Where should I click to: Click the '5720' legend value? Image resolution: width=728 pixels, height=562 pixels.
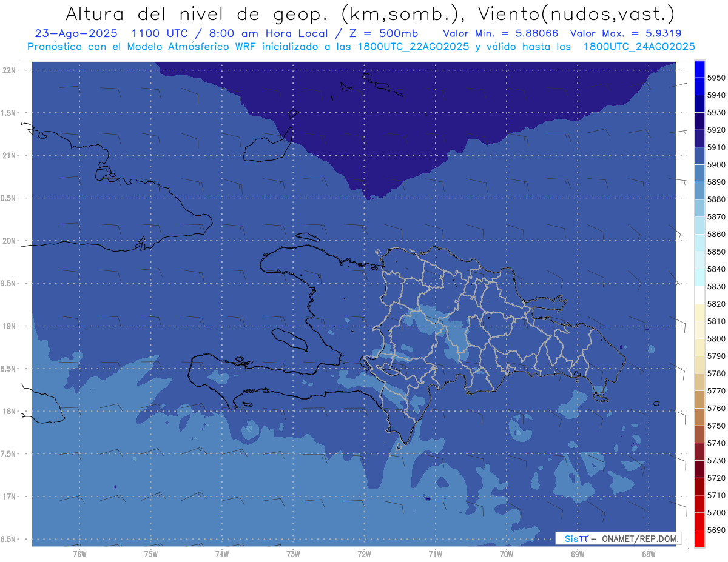(716, 478)
